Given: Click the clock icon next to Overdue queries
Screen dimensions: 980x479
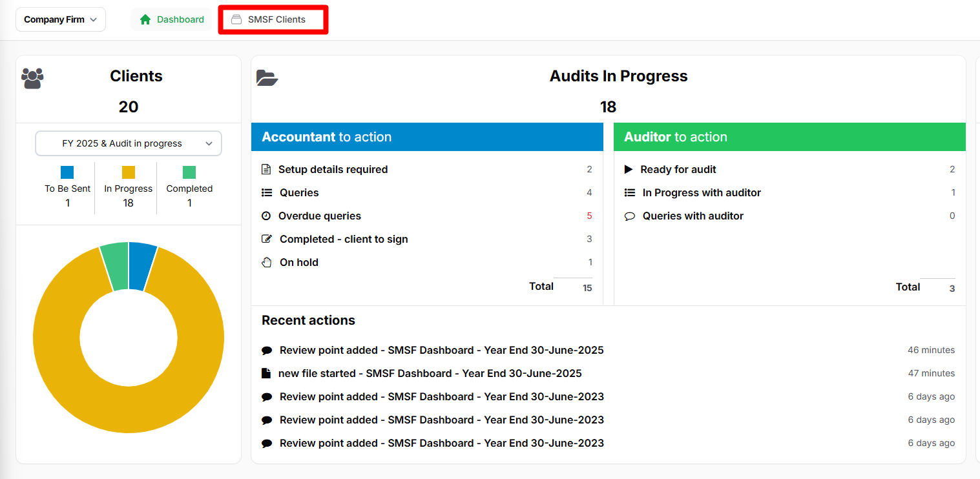Looking at the screenshot, I should point(267,216).
